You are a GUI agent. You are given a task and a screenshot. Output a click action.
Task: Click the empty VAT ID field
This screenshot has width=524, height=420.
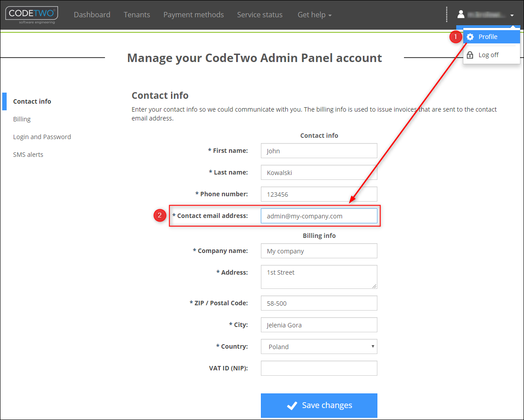(x=319, y=368)
